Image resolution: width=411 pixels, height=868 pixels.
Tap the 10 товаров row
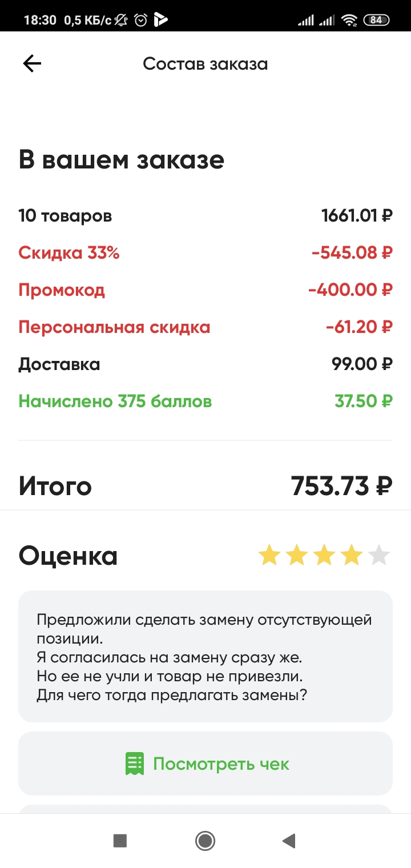pos(205,216)
